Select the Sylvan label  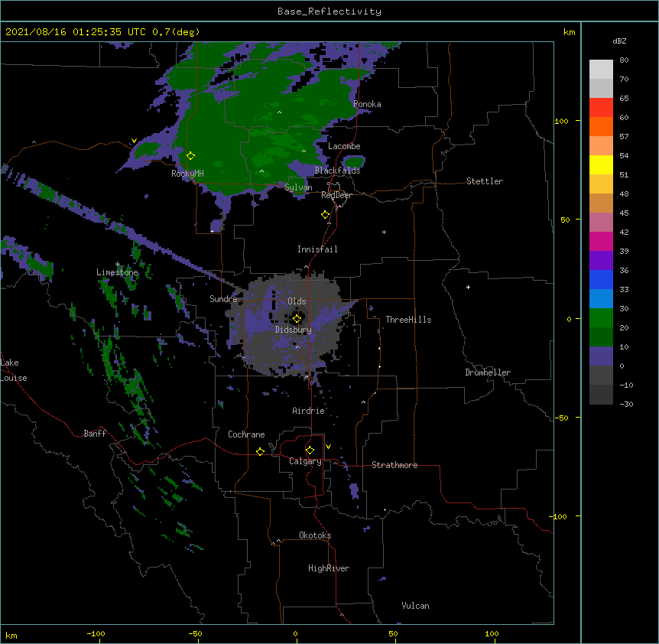click(298, 187)
